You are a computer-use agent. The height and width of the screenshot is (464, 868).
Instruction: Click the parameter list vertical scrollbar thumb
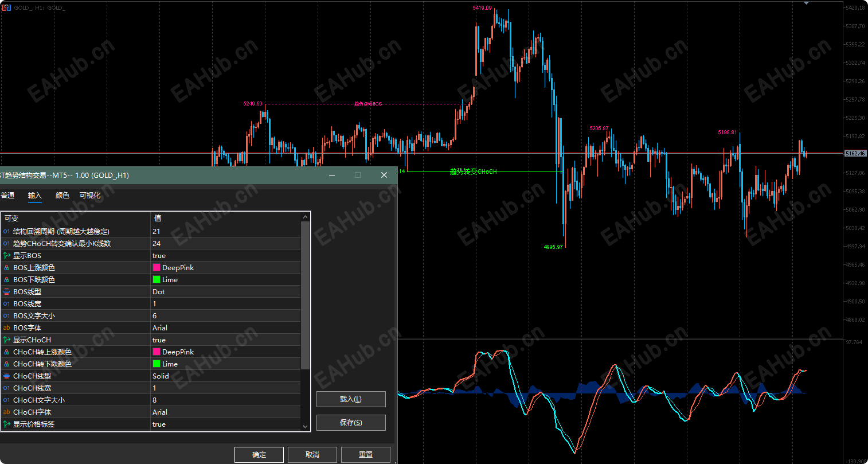pos(305,295)
